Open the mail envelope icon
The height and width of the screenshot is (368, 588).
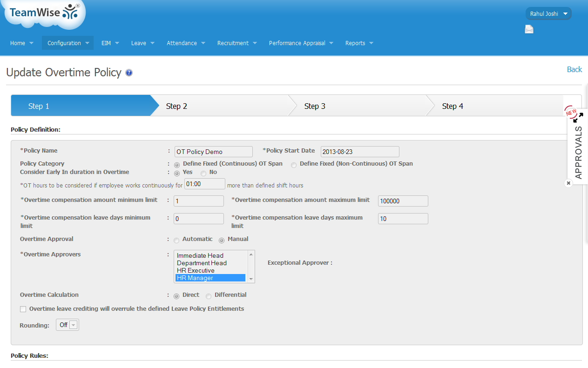pyautogui.click(x=529, y=29)
